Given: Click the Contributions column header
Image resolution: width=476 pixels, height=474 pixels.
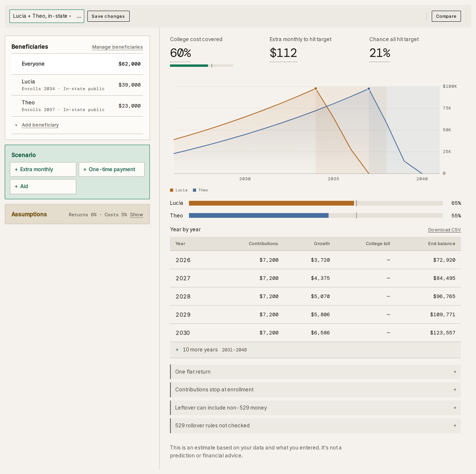Looking at the screenshot, I should click(x=263, y=244).
